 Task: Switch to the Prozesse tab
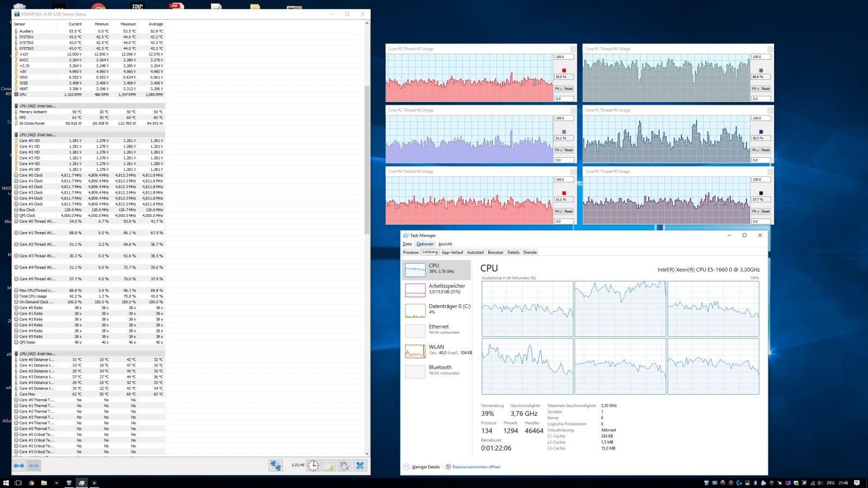(411, 252)
